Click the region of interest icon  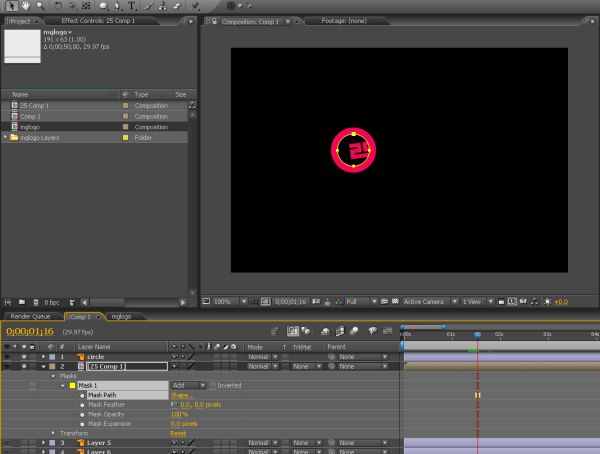click(385, 302)
